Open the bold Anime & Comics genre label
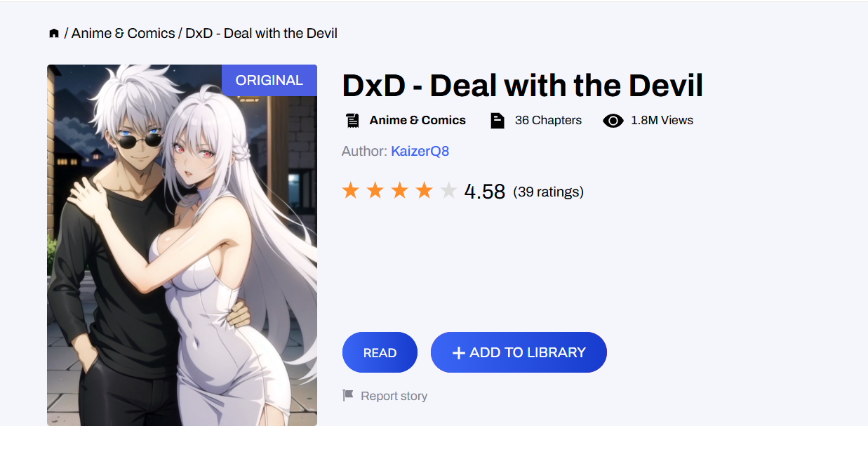868x459 pixels. point(418,120)
